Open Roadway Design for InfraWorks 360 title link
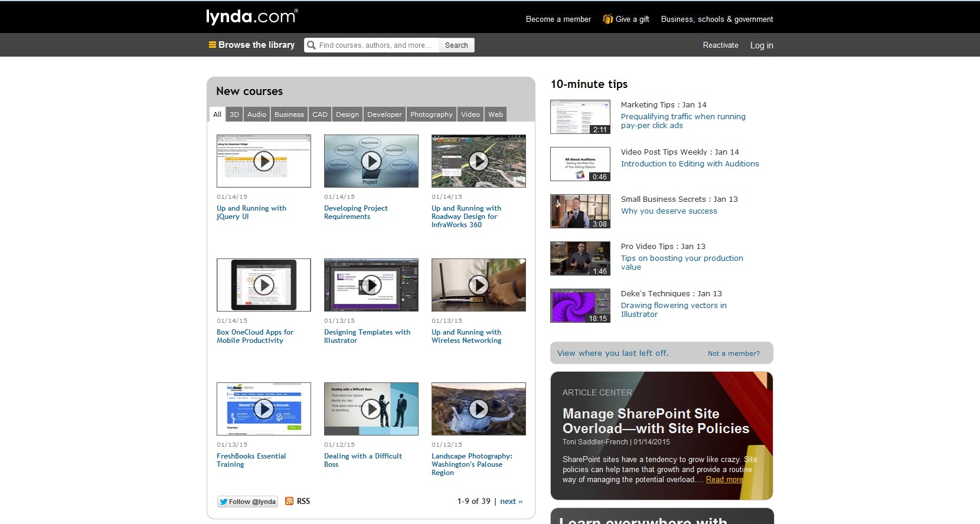This screenshot has height=524, width=980. click(466, 217)
